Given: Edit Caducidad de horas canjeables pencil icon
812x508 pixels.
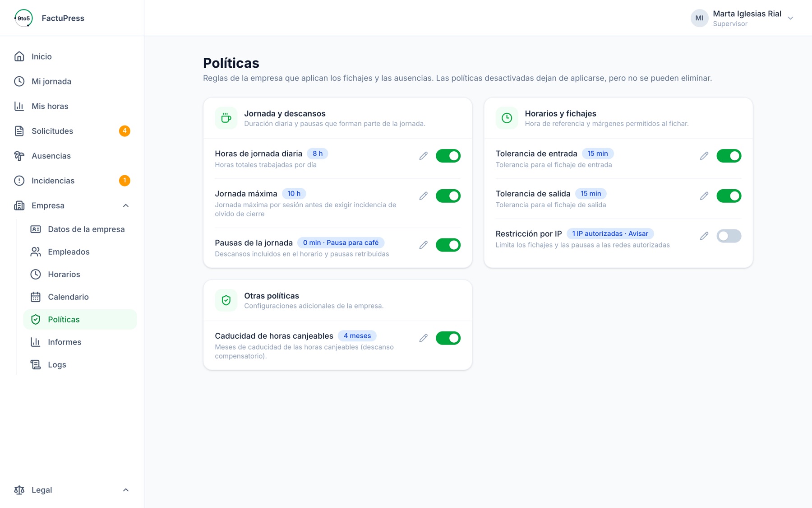Looking at the screenshot, I should 423,338.
